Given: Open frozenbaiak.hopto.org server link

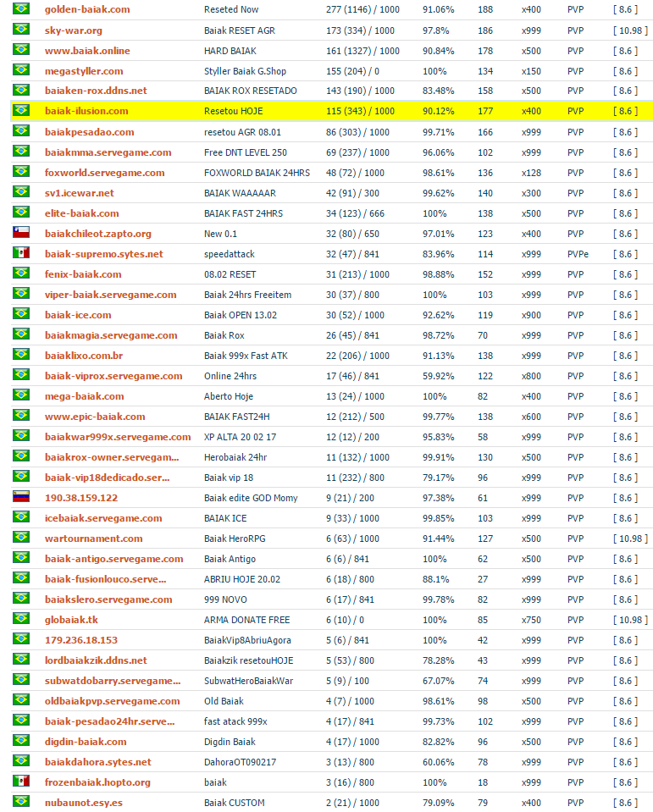Looking at the screenshot, I should coord(97,782).
